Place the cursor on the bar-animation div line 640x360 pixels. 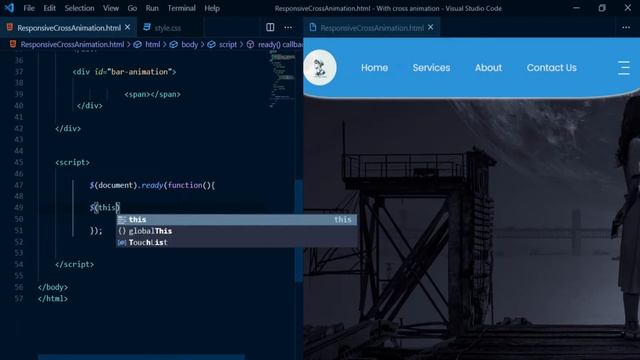(x=124, y=72)
